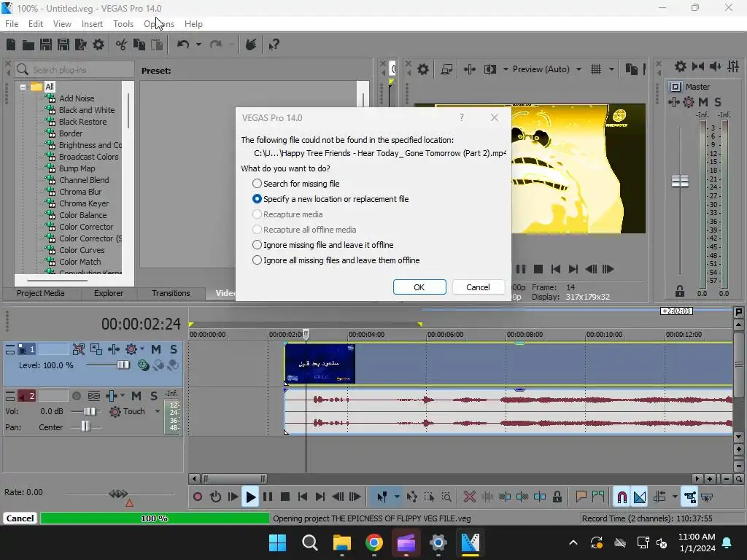Open a project with the folder icon
The image size is (747, 560).
[x=28, y=44]
